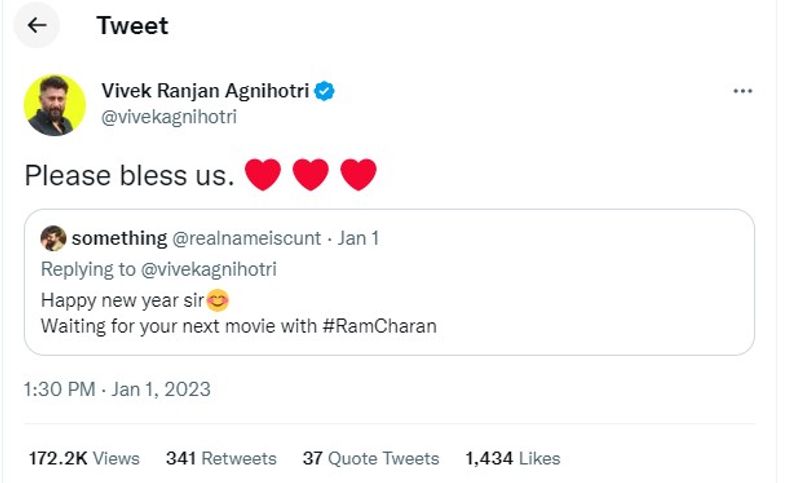Click Vivek Ranjan Agnihotri's profile picture
Viewport: 800px width, 483px height.
[x=54, y=104]
